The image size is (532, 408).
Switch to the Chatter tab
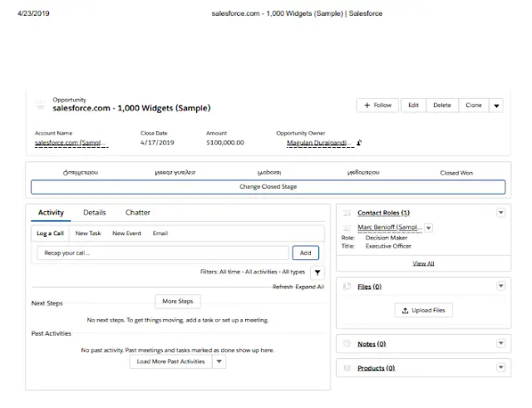pos(138,213)
